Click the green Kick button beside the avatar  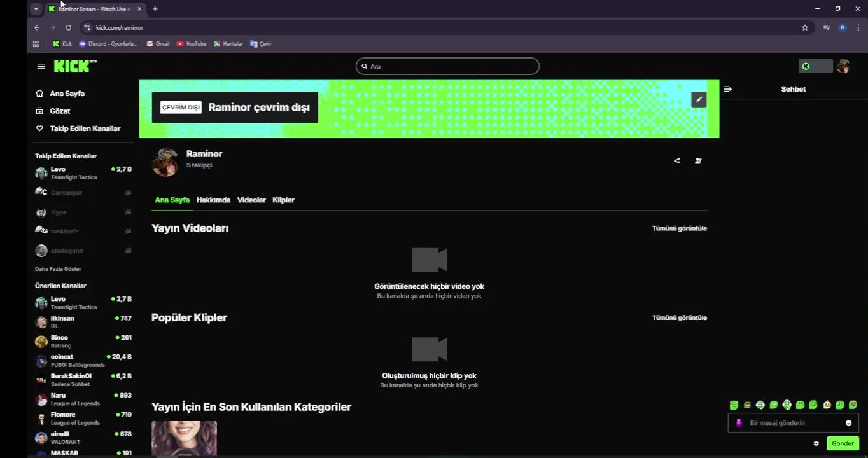tap(815, 66)
